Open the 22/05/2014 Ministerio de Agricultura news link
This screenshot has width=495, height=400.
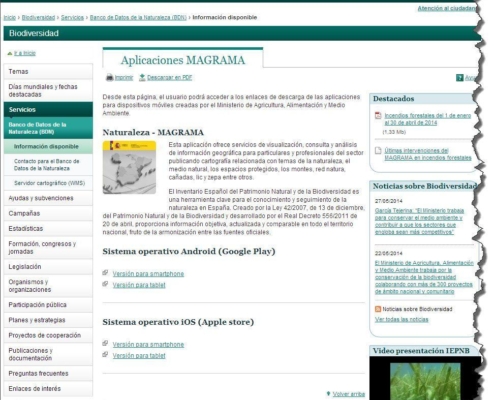click(x=424, y=277)
